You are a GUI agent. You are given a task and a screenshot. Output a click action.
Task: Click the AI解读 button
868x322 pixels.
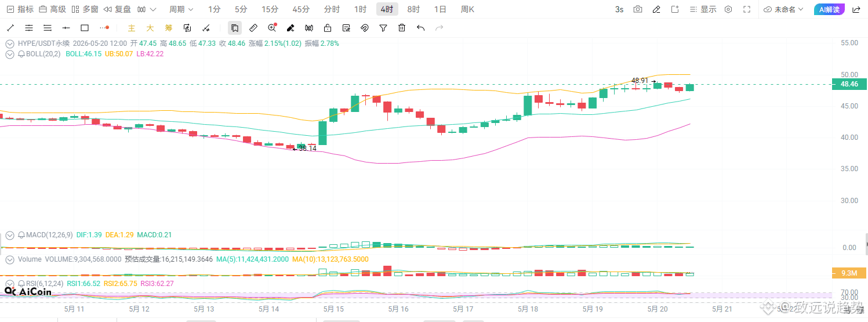click(x=829, y=9)
